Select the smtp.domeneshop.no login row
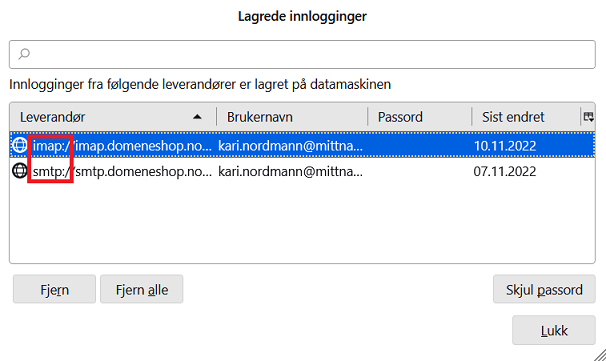 pos(302,171)
